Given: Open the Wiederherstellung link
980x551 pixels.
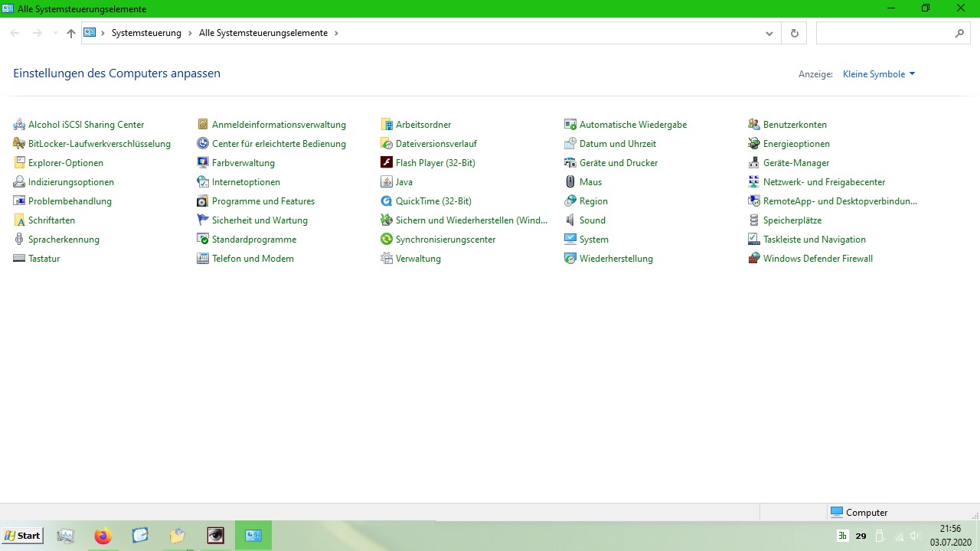Looking at the screenshot, I should (x=616, y=259).
